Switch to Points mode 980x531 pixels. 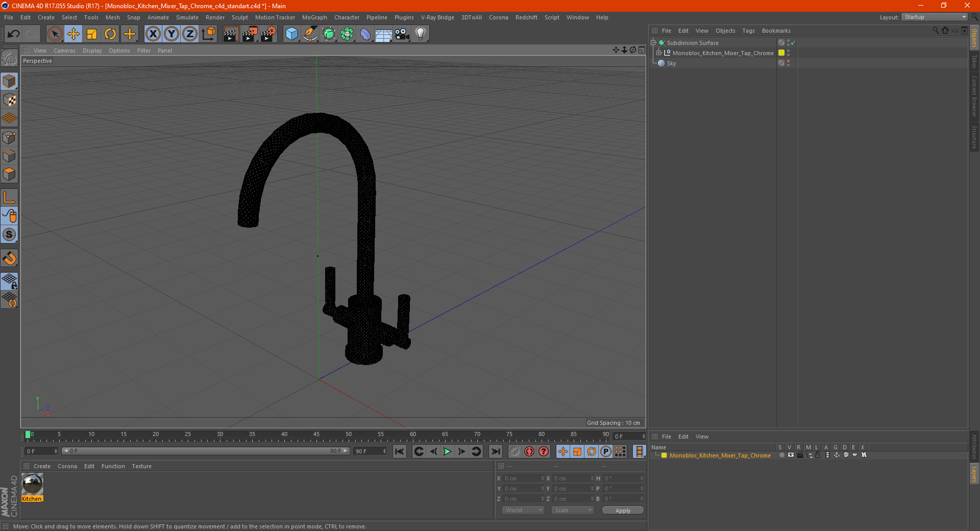[9, 137]
